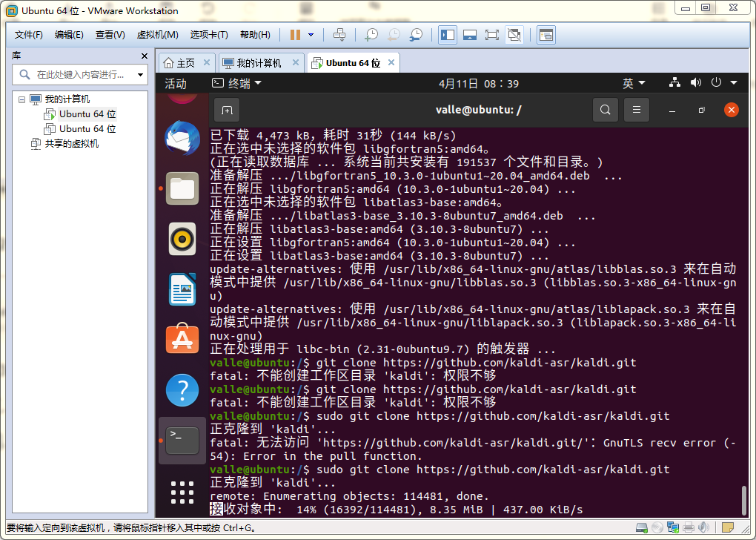Select 我的计算机 in the library tree
This screenshot has height=540, width=756.
[67, 99]
